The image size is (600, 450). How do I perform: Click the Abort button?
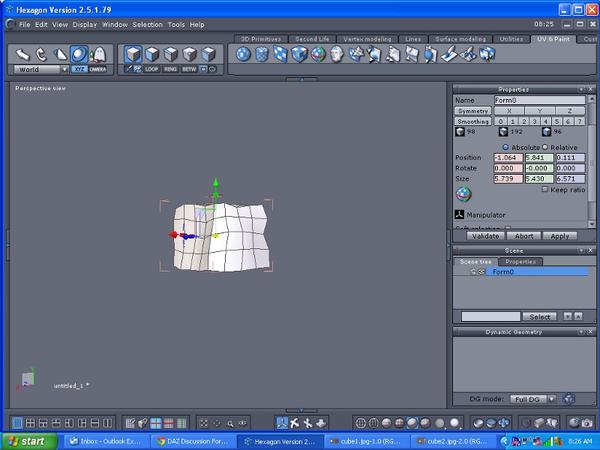[524, 236]
